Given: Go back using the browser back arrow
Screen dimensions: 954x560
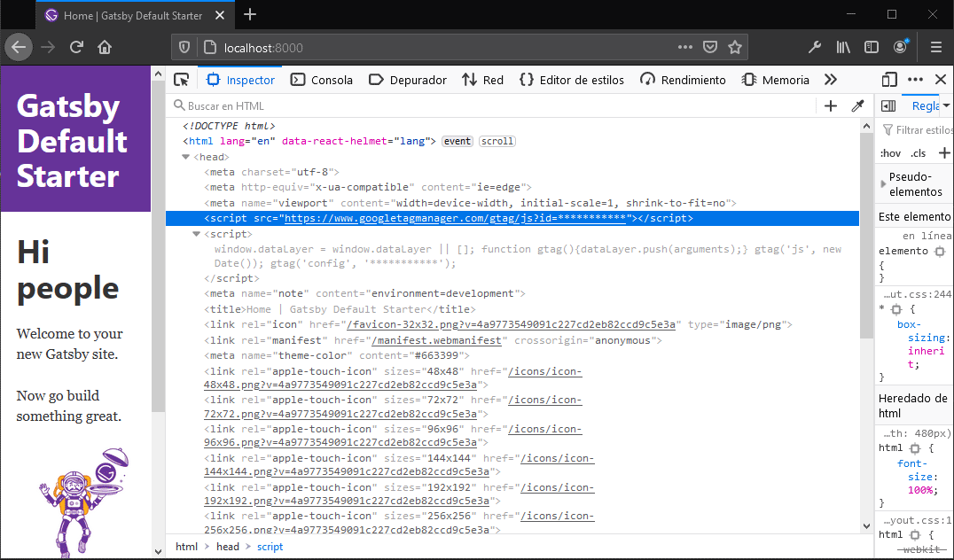Looking at the screenshot, I should pos(19,48).
